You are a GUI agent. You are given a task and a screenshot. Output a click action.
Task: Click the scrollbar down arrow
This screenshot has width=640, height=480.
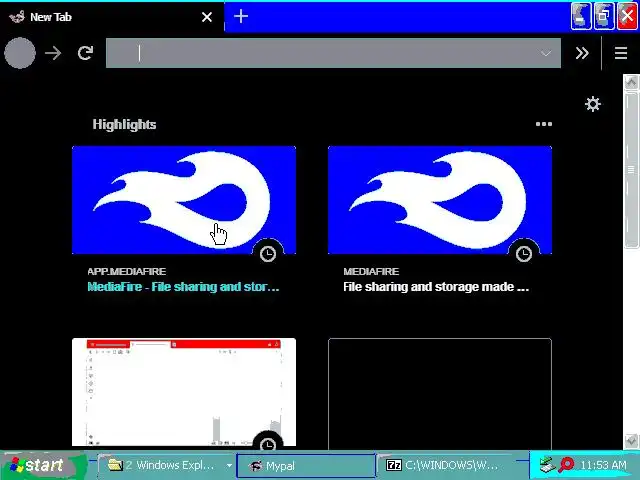631,441
